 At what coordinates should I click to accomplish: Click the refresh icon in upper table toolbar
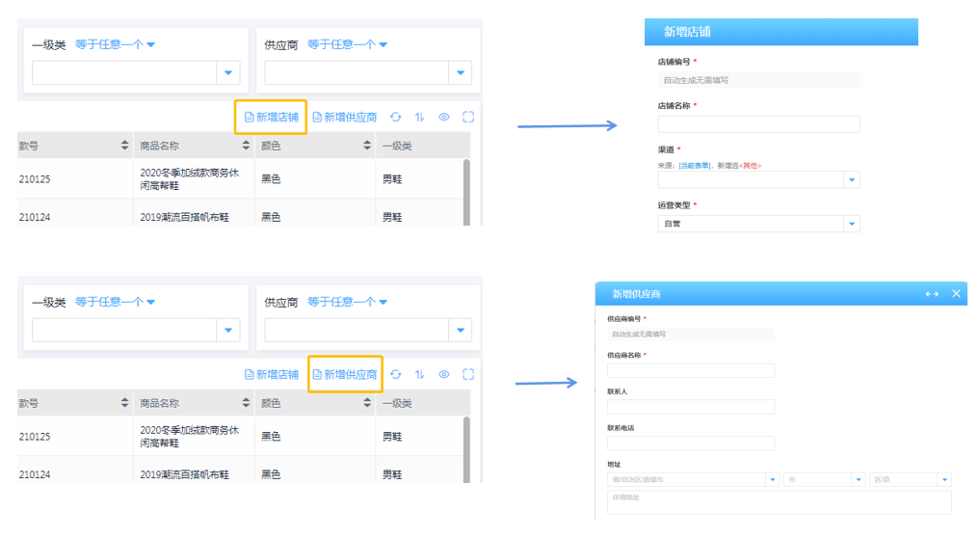[x=395, y=117]
